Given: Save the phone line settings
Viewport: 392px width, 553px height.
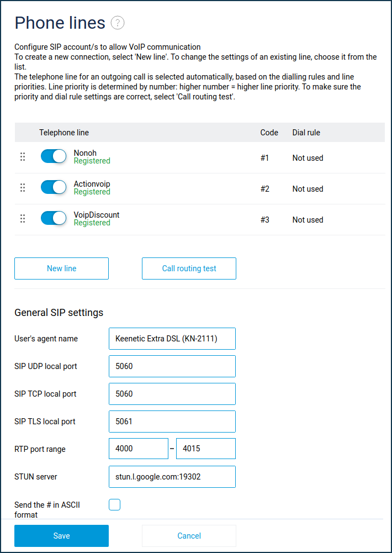Looking at the screenshot, I should (61, 536).
